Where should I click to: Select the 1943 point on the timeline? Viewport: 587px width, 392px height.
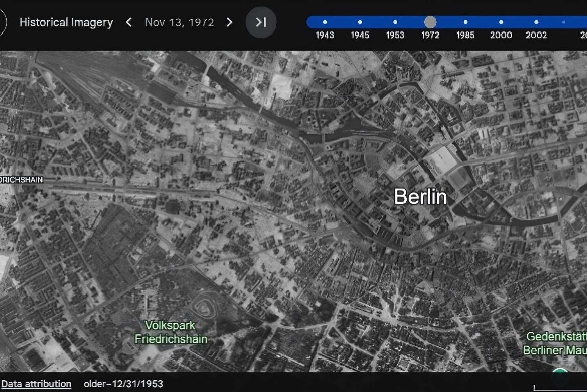(325, 22)
